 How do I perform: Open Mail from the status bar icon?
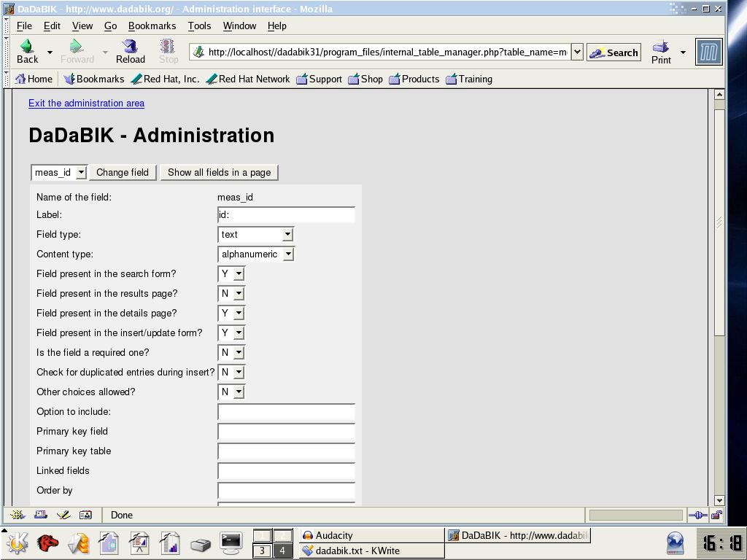[41, 515]
